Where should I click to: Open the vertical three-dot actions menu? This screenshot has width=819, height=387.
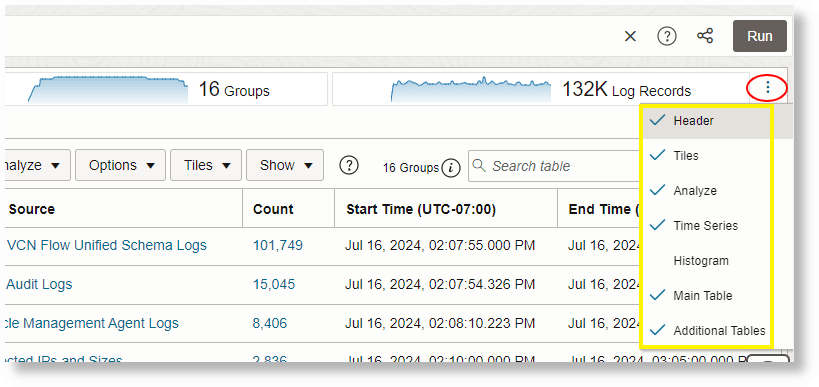[767, 87]
